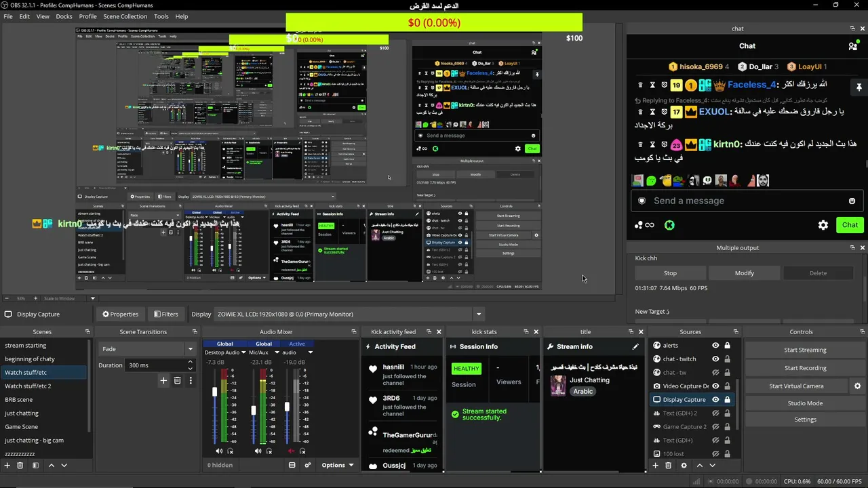
Task: Hide the Display Capture source
Action: pos(715,400)
